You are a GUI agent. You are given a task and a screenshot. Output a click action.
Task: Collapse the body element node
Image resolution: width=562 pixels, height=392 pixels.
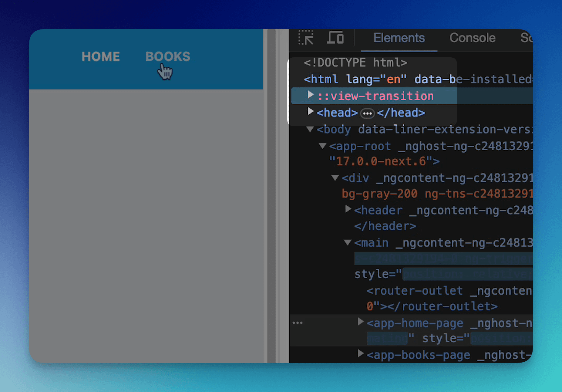coord(310,129)
